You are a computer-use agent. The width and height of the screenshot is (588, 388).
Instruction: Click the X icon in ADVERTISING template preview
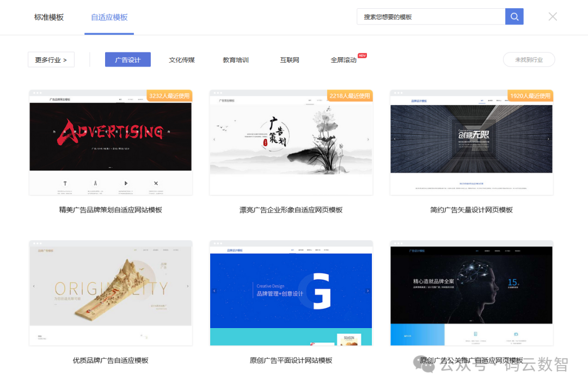tap(156, 183)
